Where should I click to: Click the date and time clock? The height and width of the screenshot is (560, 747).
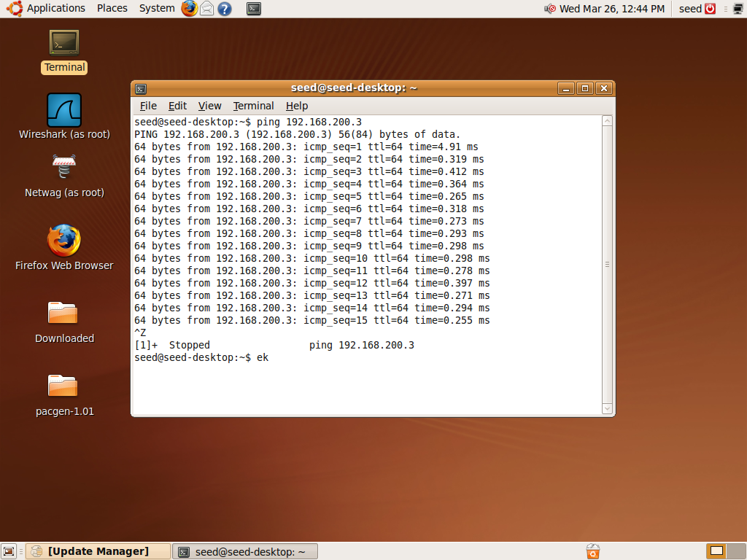click(612, 9)
